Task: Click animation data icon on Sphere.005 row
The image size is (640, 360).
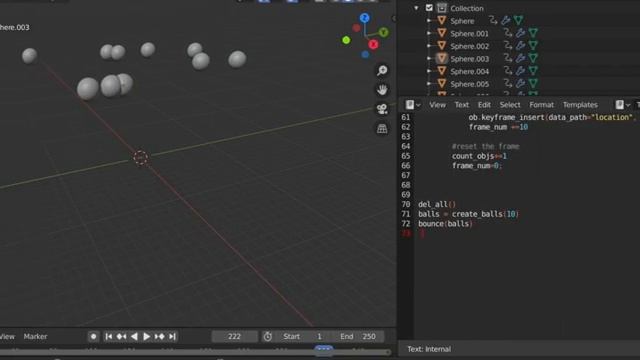Action: (x=508, y=83)
